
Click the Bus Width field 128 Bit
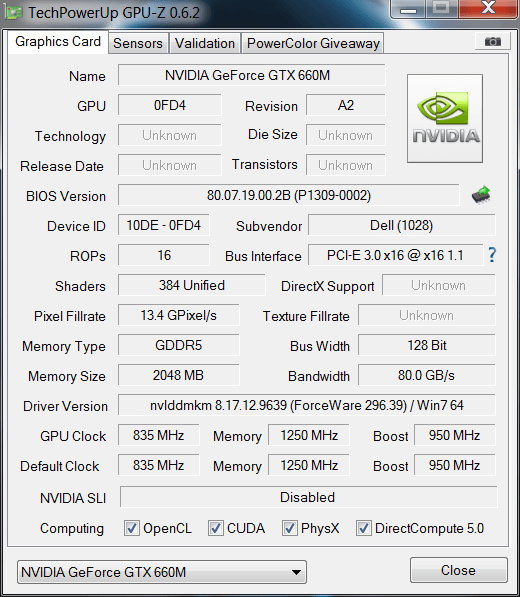pyautogui.click(x=427, y=345)
